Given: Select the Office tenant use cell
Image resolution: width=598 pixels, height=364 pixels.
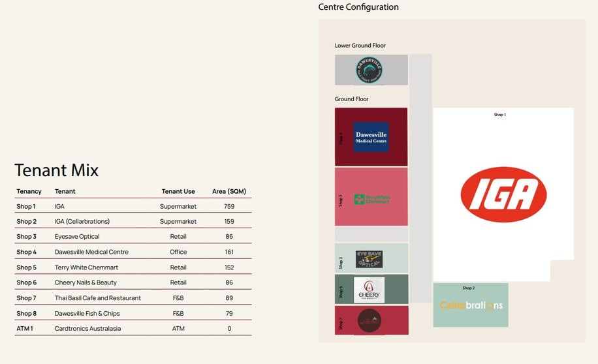Looking at the screenshot, I should pos(178,252).
